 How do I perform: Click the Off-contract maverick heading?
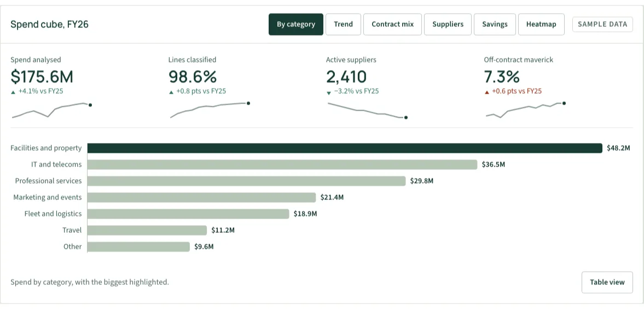(518, 60)
